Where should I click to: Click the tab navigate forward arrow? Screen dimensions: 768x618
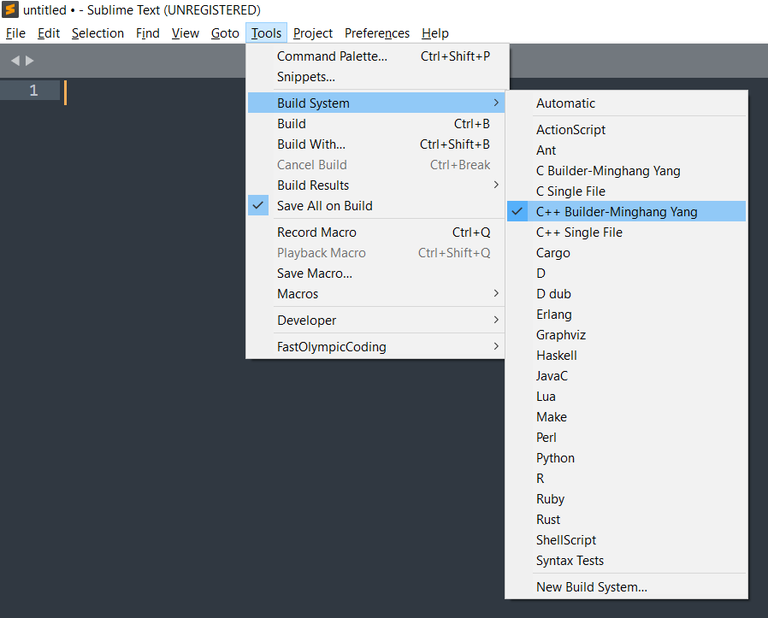pyautogui.click(x=29, y=61)
